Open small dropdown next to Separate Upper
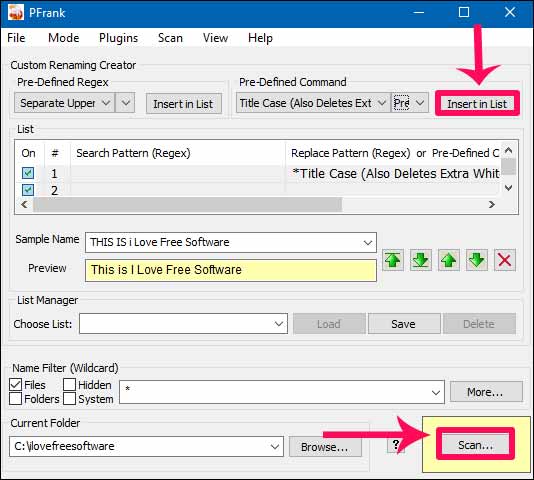Screen dimensions: 534x480 [x=125, y=103]
